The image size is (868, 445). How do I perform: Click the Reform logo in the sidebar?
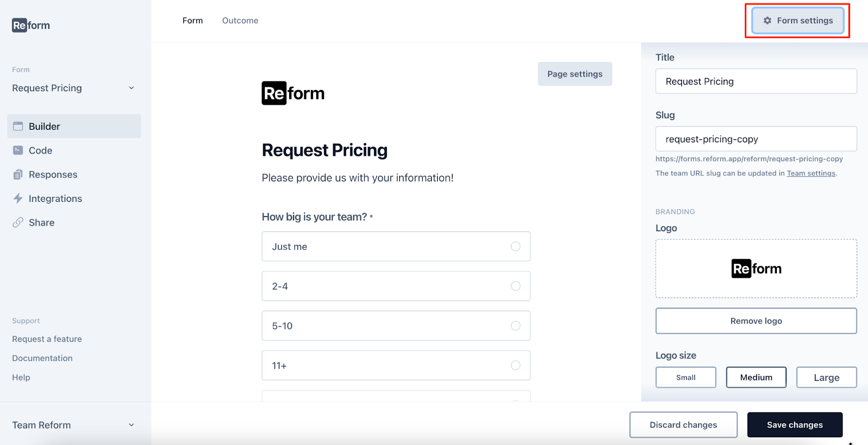coord(31,26)
